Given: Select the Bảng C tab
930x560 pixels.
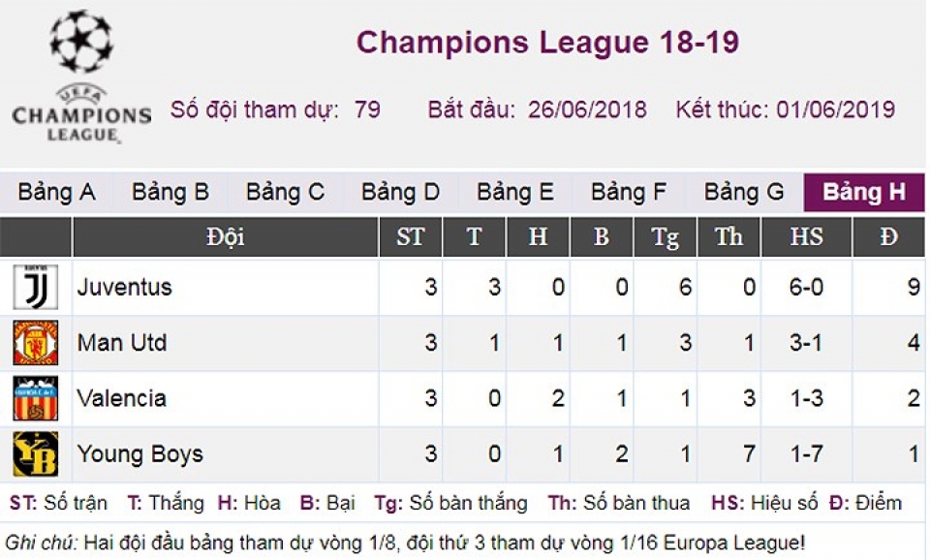Looking at the screenshot, I should tap(285, 193).
